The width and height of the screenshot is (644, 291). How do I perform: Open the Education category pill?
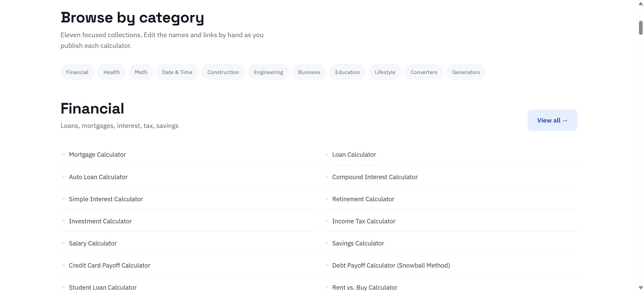[347, 72]
